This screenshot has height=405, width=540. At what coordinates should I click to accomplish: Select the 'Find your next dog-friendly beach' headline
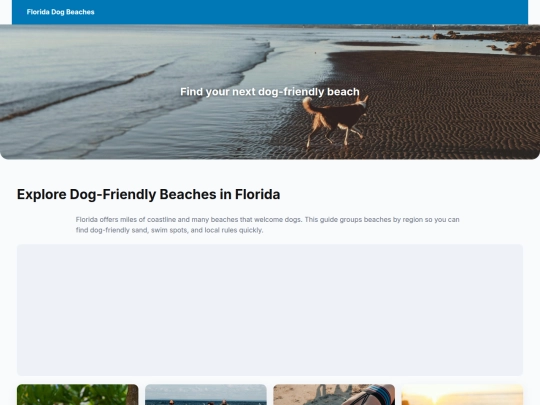coord(270,92)
